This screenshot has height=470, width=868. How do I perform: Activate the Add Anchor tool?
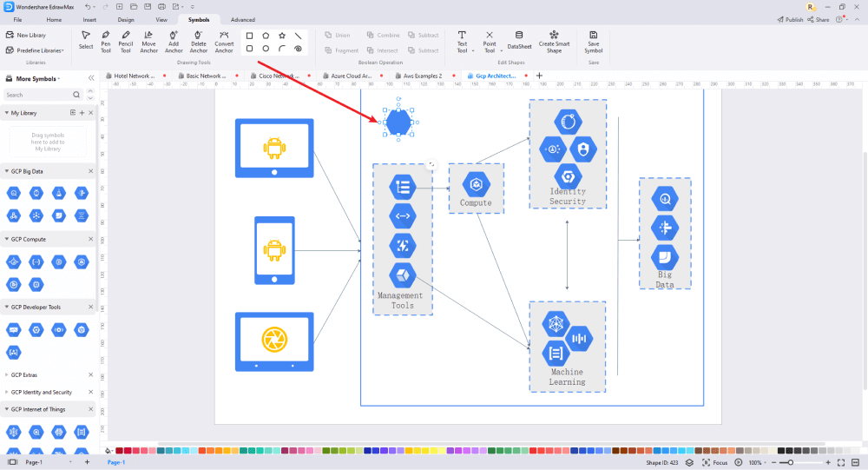174,42
